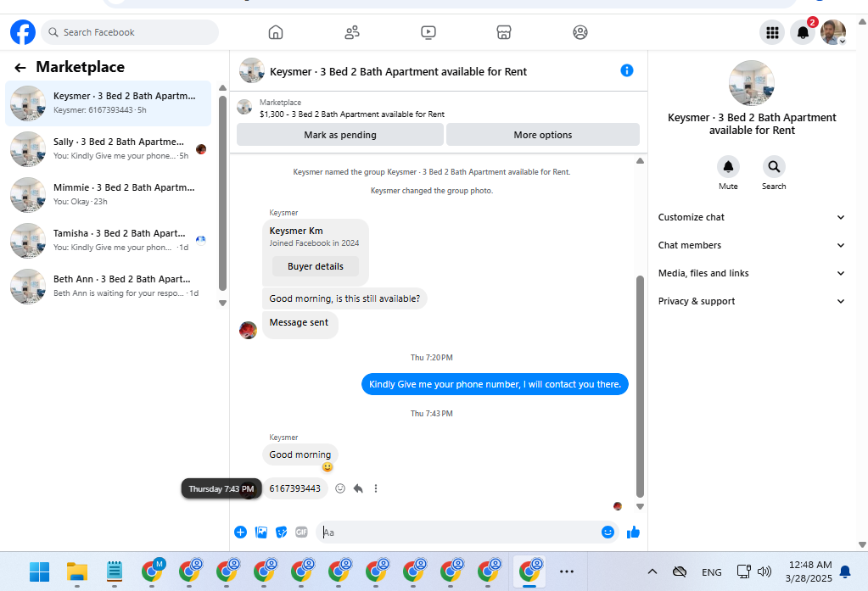This screenshot has height=591, width=868.
Task: Open the account profile picture menu
Action: [833, 33]
